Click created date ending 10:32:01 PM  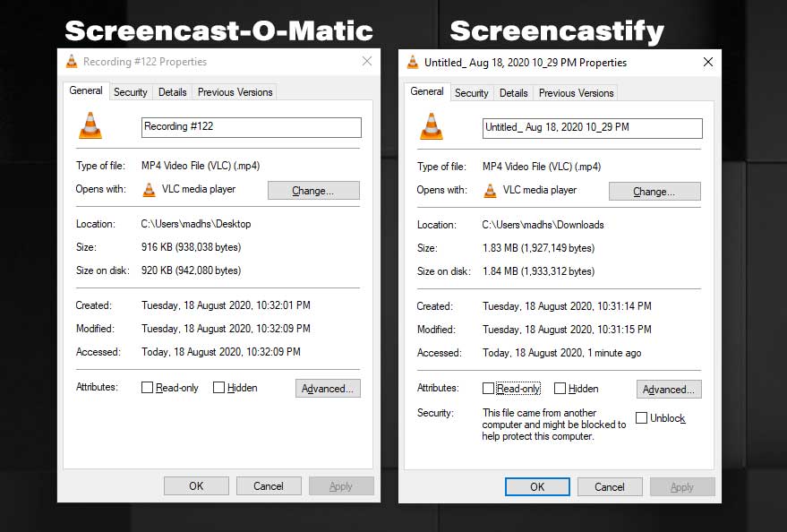coord(226,305)
